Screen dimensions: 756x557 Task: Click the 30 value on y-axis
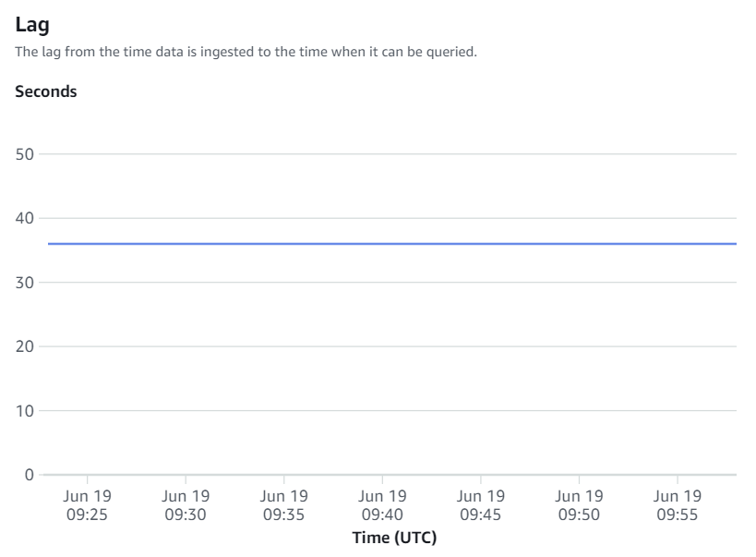click(x=25, y=283)
